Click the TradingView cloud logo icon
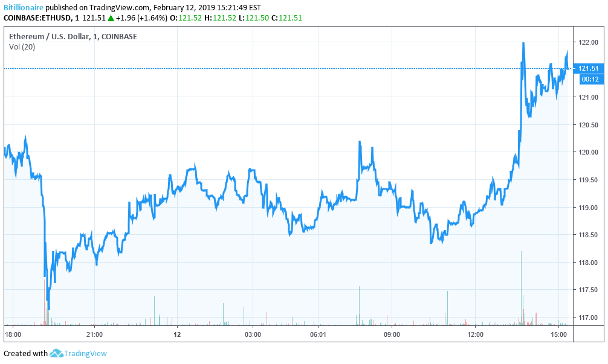608x364 pixels. (57, 353)
